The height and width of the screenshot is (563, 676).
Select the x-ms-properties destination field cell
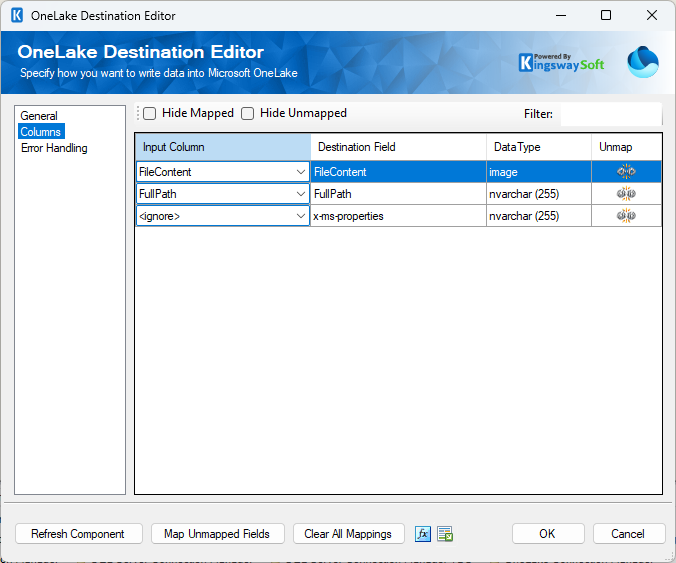pyautogui.click(x=398, y=216)
